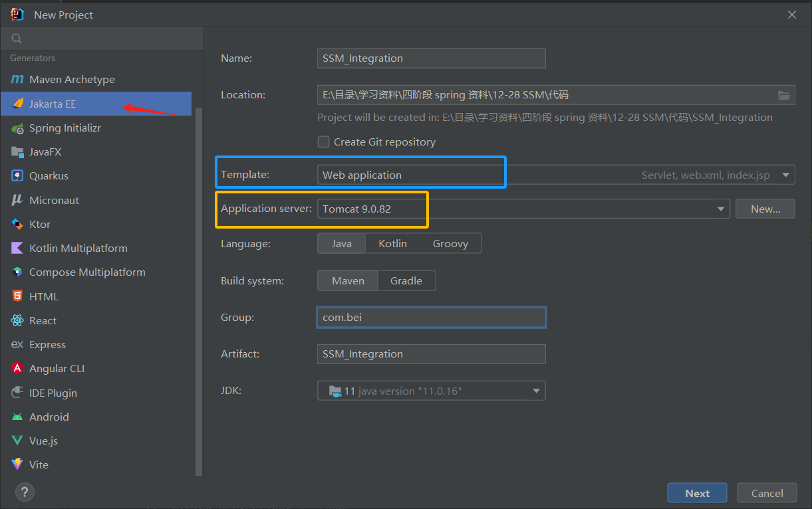
Task: Click the search magnifier icon
Action: click(x=17, y=39)
